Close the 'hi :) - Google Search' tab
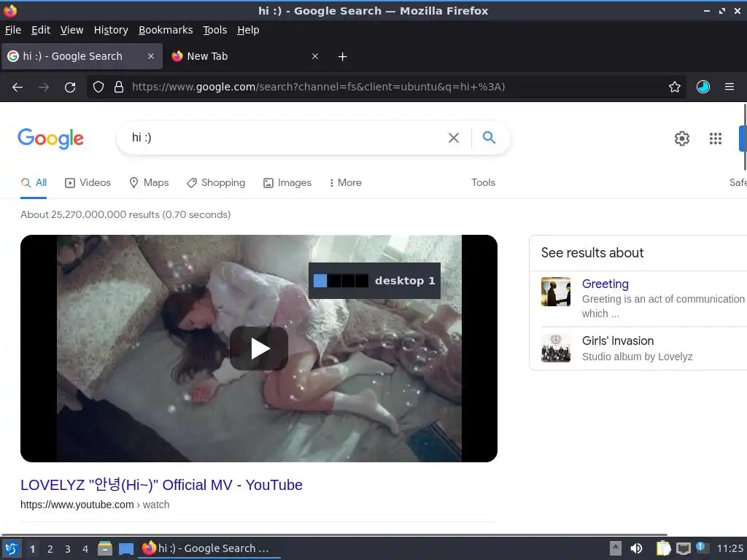Viewport: 747px width, 560px height. 150,56
